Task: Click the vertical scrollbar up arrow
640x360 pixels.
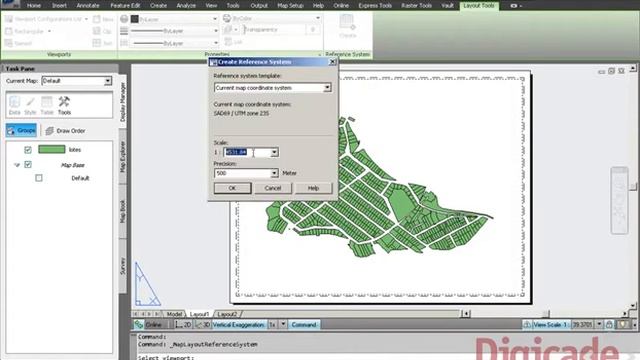Action: click(633, 68)
